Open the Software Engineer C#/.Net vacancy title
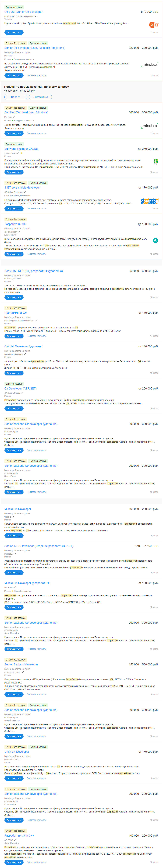 tap(21, 149)
